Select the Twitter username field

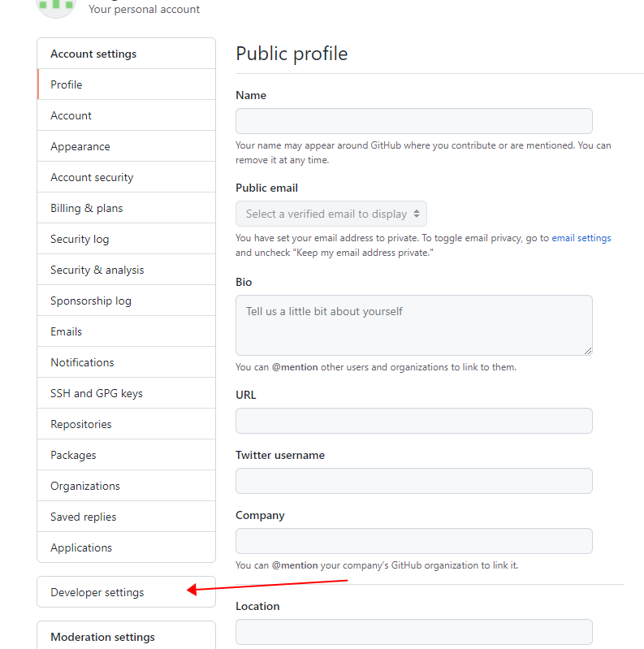414,481
